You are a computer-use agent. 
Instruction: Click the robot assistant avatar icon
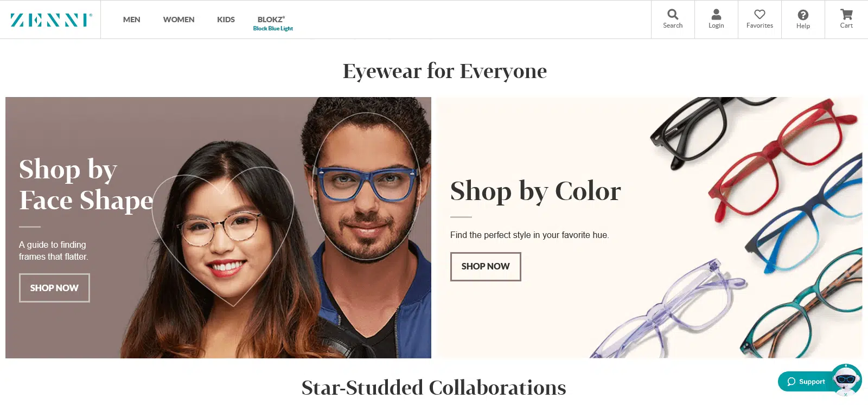pyautogui.click(x=846, y=380)
